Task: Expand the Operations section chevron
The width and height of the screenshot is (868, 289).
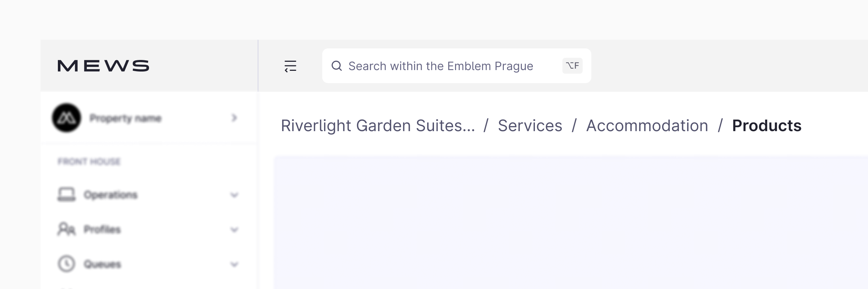Action: [x=234, y=195]
